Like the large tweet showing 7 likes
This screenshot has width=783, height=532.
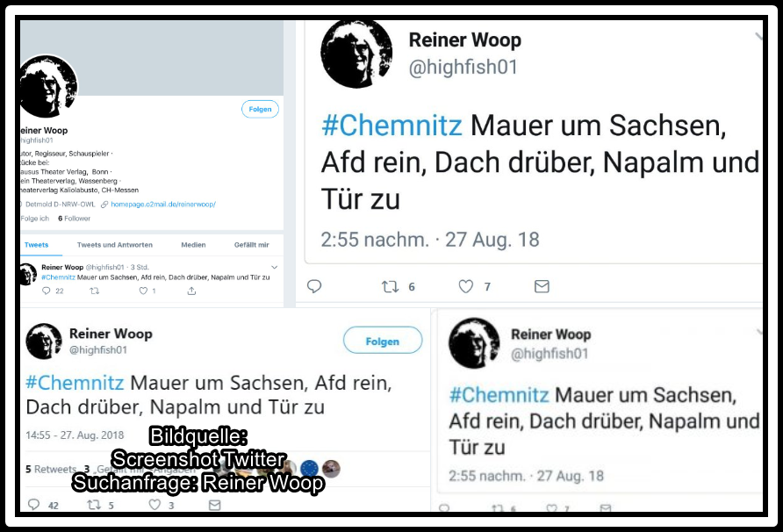point(466,286)
